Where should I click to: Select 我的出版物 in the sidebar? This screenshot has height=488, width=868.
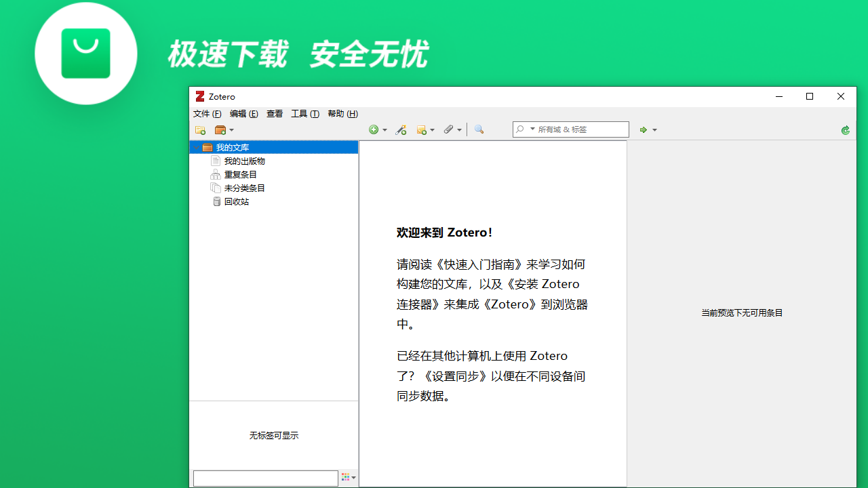pos(244,161)
